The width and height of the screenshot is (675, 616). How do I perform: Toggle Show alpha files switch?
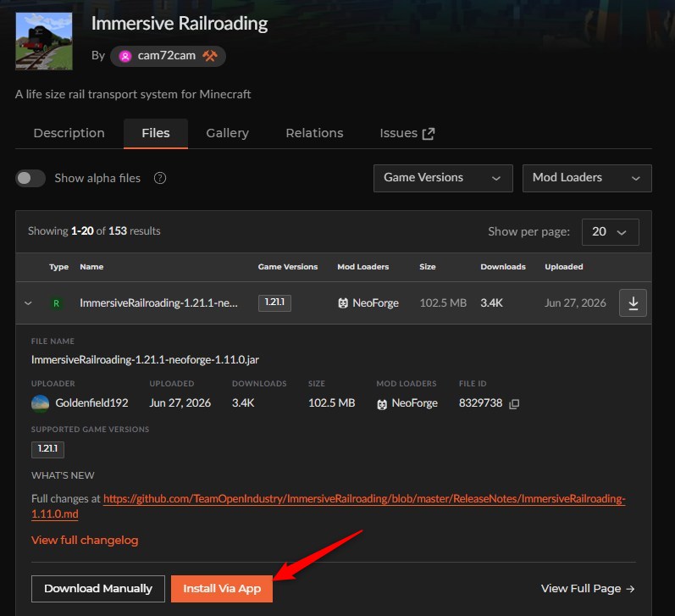[30, 178]
